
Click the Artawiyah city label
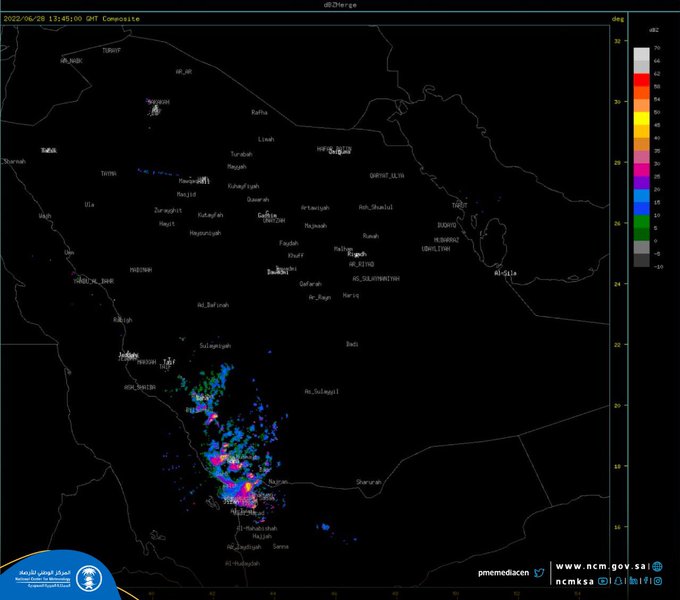coord(315,208)
